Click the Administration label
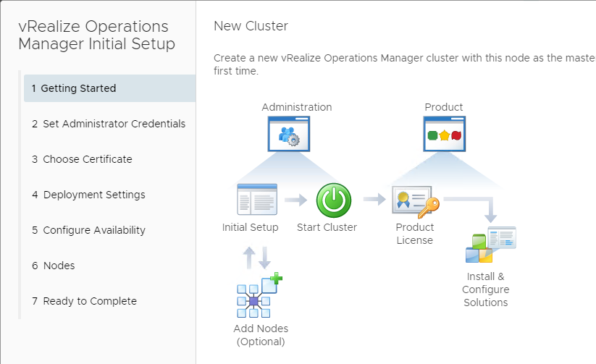This screenshot has width=596, height=364. click(297, 107)
